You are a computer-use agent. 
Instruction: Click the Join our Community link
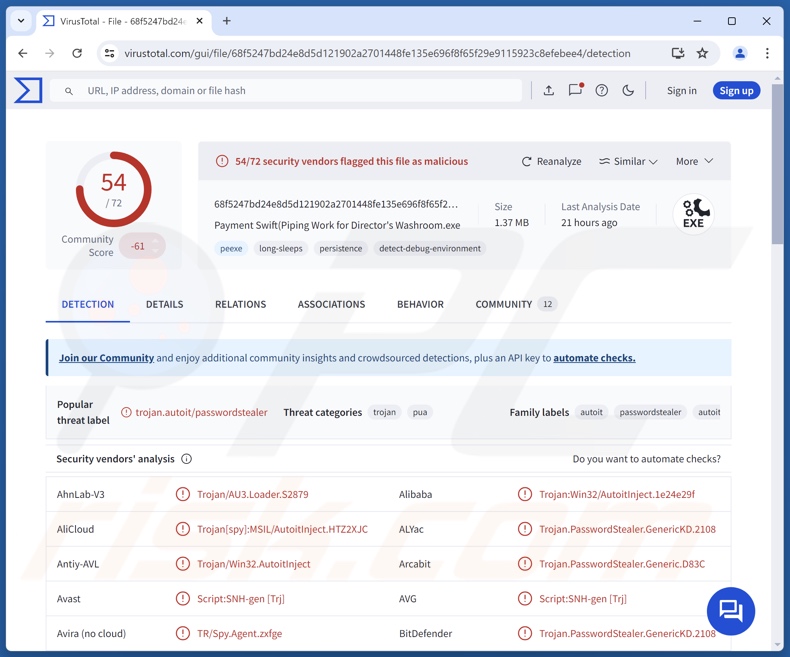coord(106,358)
